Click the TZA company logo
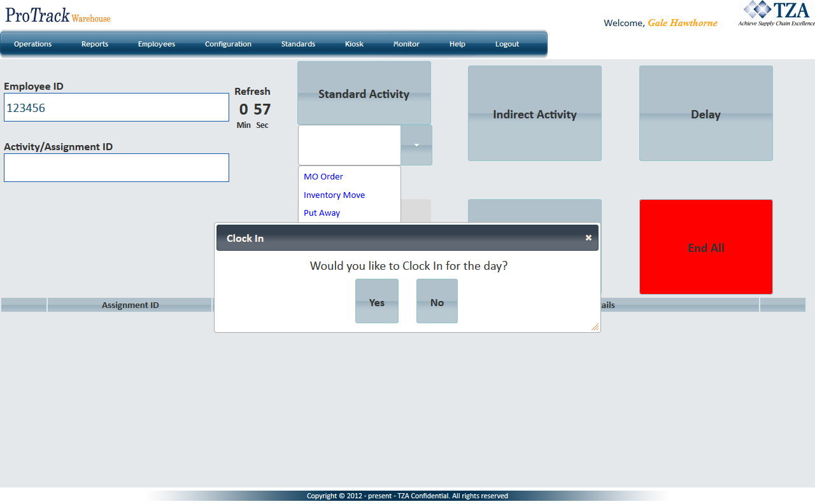Screen dimensions: 815x504 (x=776, y=14)
